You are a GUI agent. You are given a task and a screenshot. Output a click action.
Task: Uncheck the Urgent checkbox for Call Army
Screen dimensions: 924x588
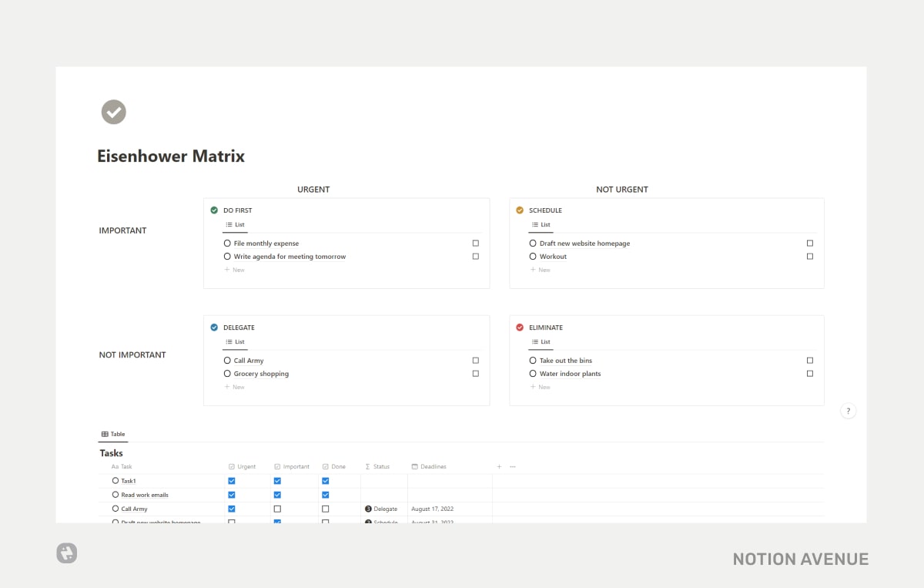[231, 509]
